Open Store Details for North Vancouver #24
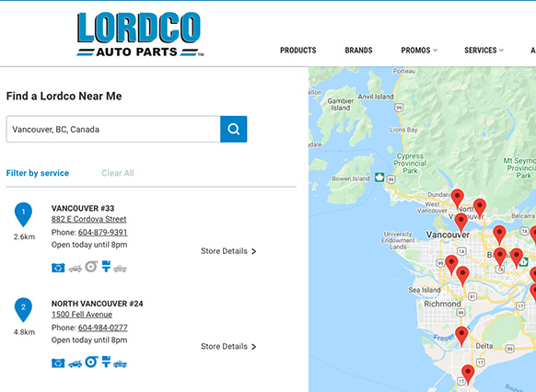The image size is (536, 392). tap(228, 346)
